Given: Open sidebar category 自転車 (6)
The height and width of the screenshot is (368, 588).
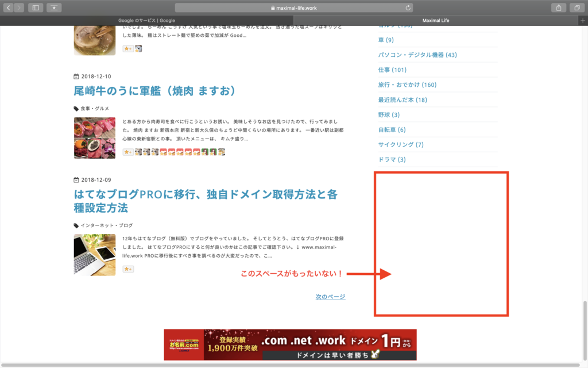Looking at the screenshot, I should [392, 130].
